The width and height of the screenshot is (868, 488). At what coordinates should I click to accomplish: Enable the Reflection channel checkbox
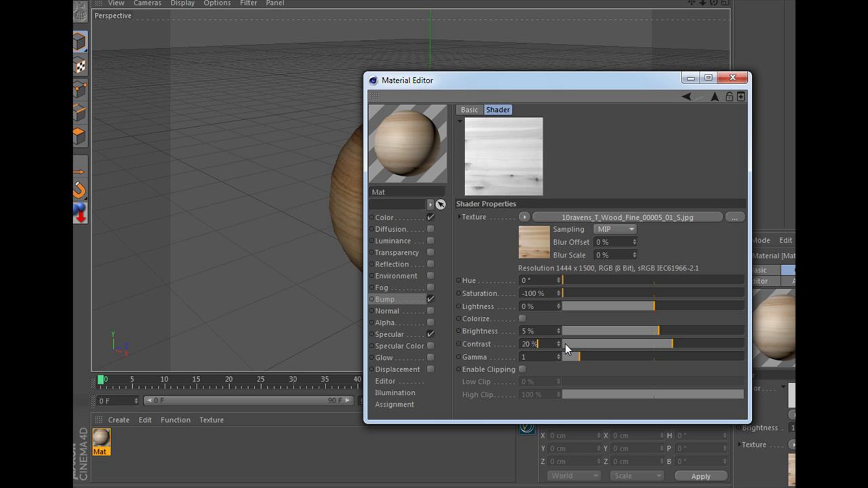430,264
